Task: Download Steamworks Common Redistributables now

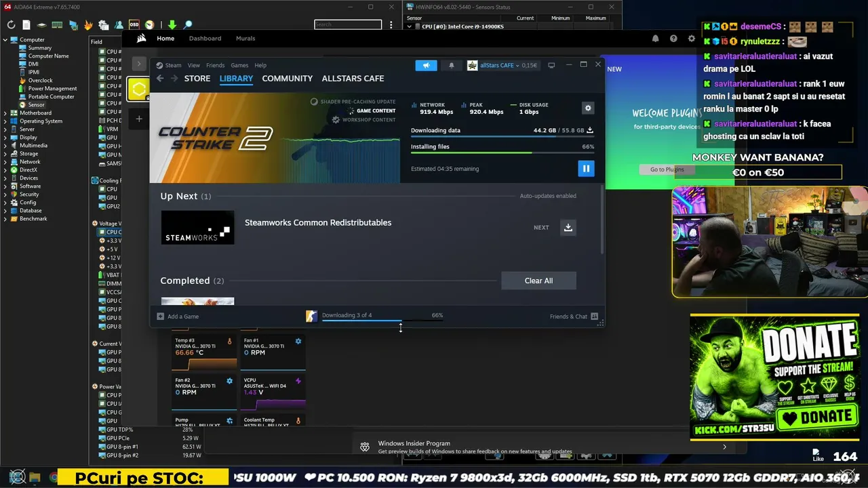Action: pyautogui.click(x=568, y=228)
